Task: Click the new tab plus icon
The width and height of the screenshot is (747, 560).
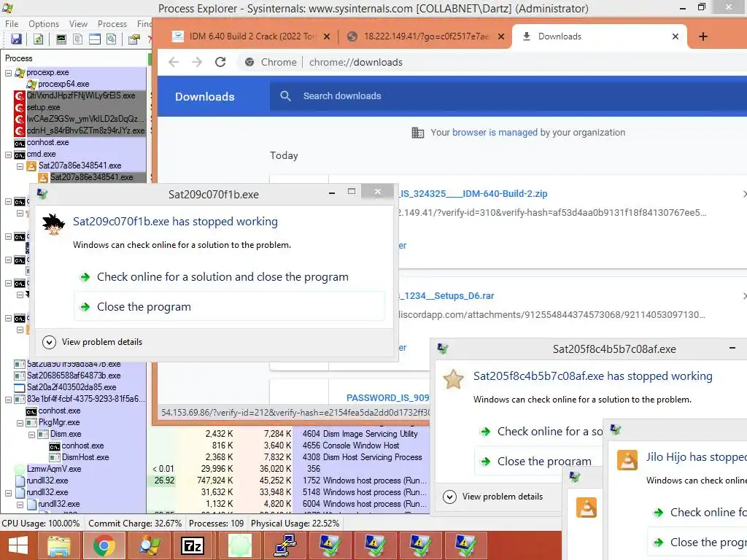Action: pos(703,36)
